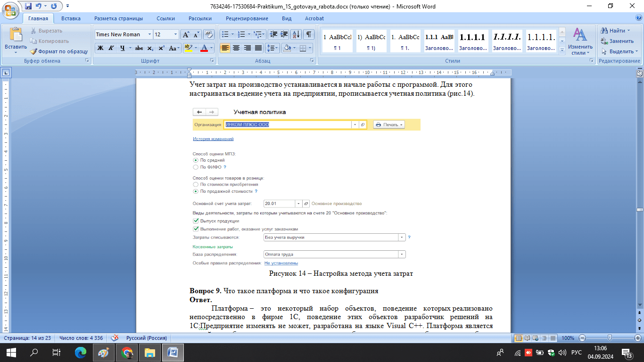Open the Customize Quick Access Toolbar dropdown
Screen dimensions: 644x362
[67, 6]
